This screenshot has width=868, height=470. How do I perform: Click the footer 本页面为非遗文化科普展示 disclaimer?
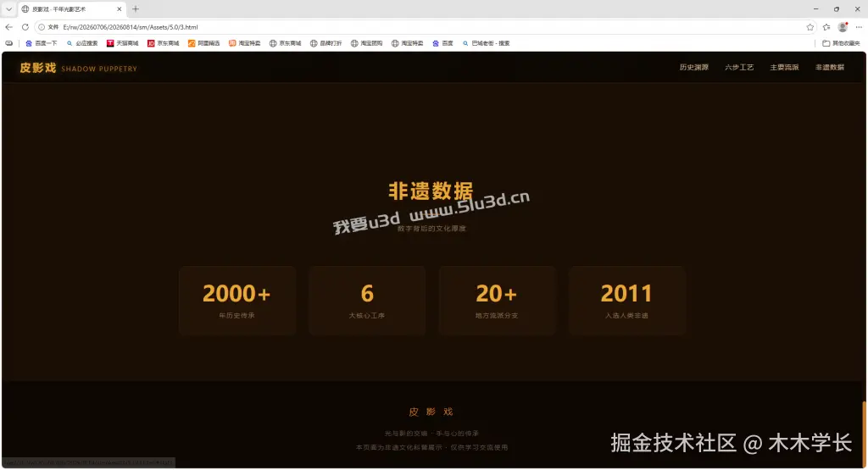click(431, 447)
